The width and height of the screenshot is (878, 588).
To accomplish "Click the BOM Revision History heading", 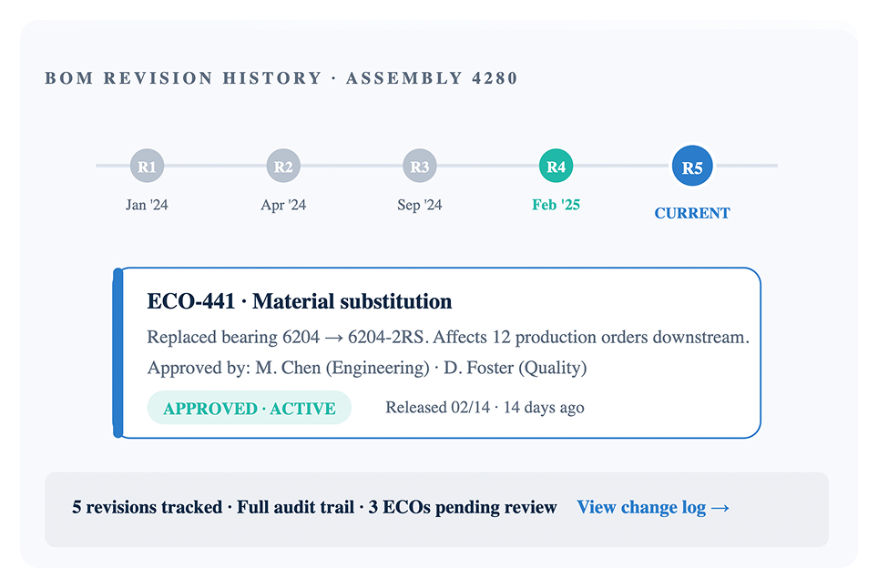I will pos(281,77).
